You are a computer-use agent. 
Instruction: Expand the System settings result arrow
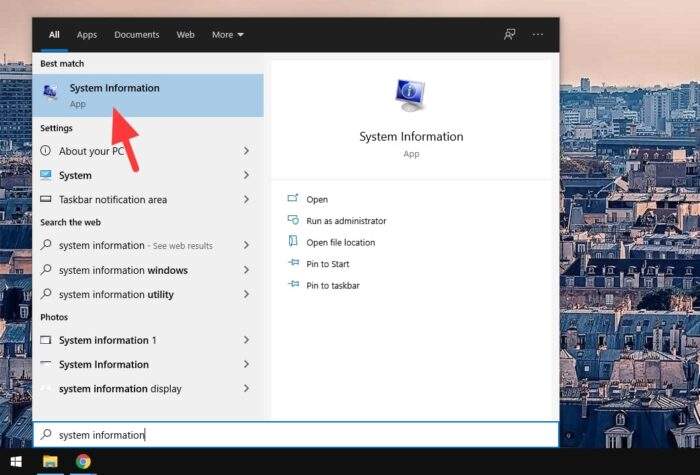(246, 175)
